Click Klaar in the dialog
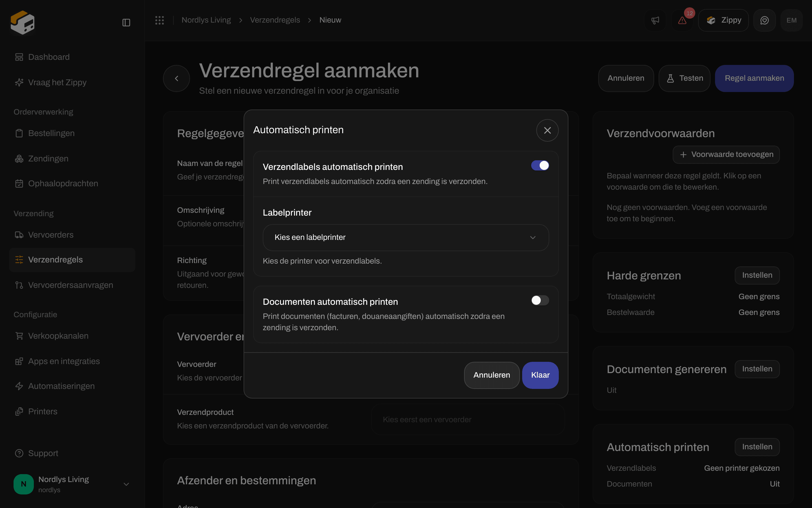This screenshot has width=812, height=508. [x=540, y=375]
